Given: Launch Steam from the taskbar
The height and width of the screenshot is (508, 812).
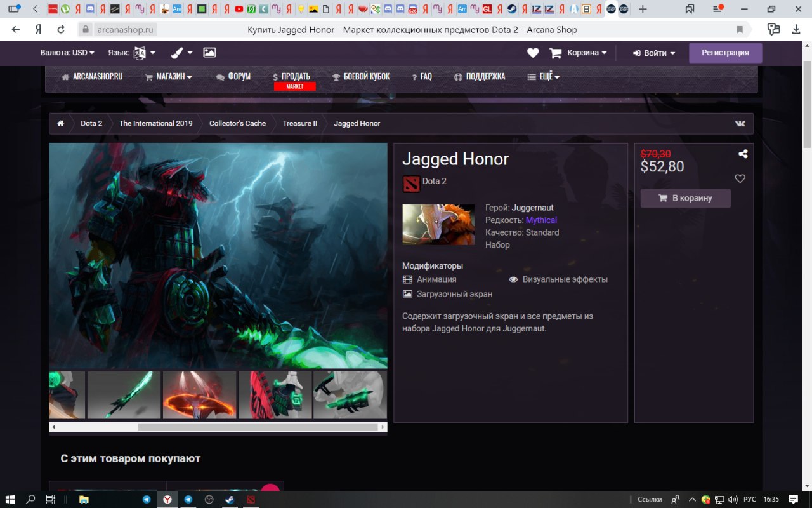Looking at the screenshot, I should pos(230,500).
